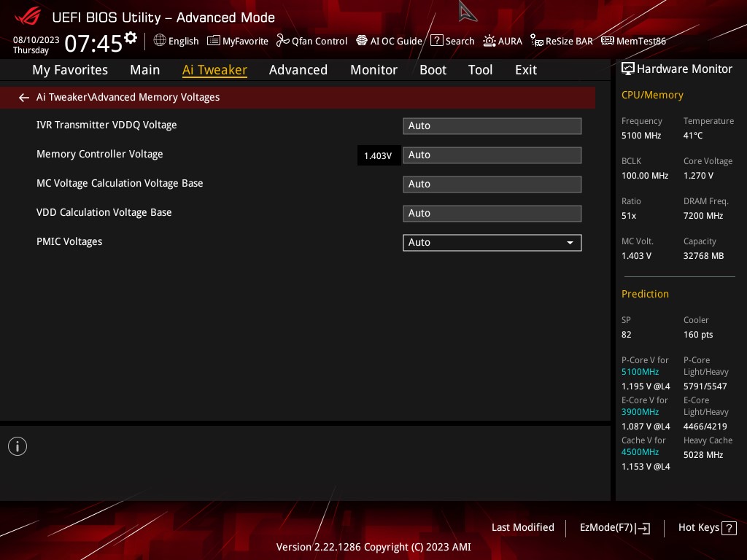Image resolution: width=747 pixels, height=560 pixels.
Task: Click the globe language icon
Action: (160, 41)
